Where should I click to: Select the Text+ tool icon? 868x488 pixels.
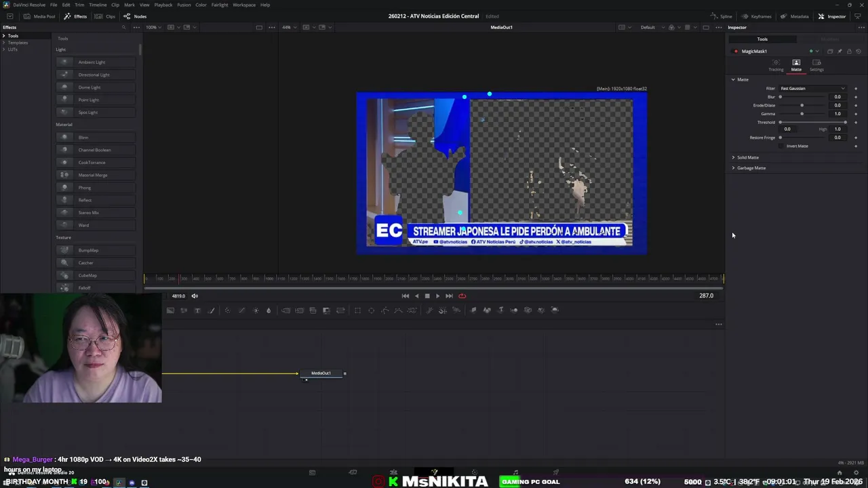coord(197,310)
